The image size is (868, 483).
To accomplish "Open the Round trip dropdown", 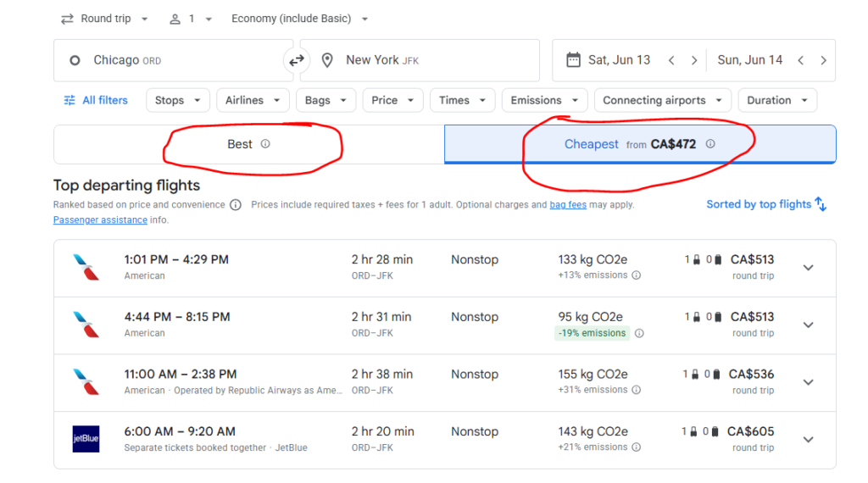I will point(104,19).
